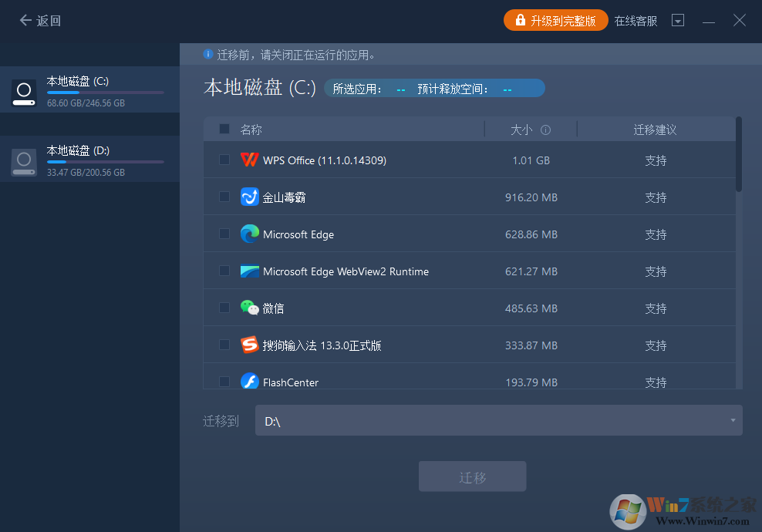Click the 68.60 GB/246.56 GB capacity text
The width and height of the screenshot is (762, 532).
(x=86, y=103)
